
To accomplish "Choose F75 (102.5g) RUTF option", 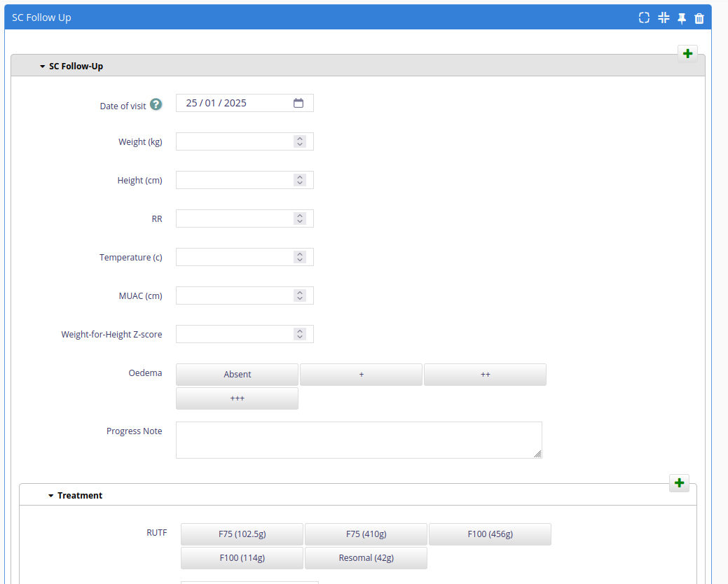I will click(x=242, y=534).
